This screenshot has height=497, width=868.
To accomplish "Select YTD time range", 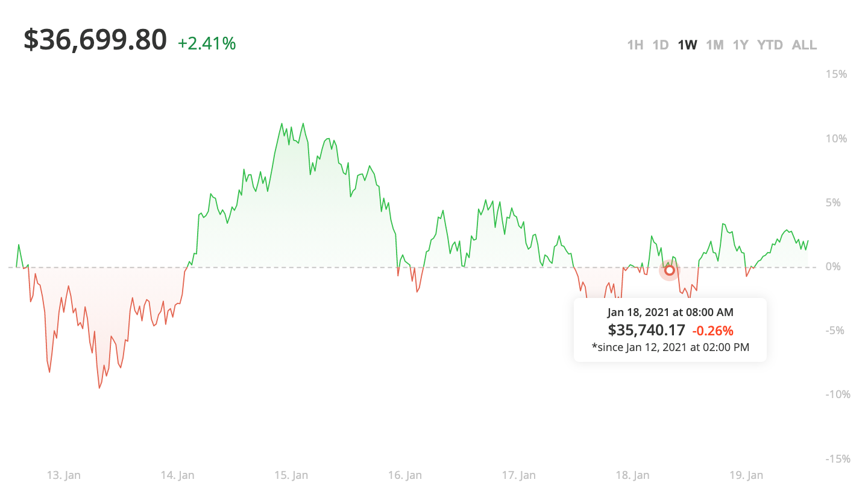I will (x=770, y=45).
